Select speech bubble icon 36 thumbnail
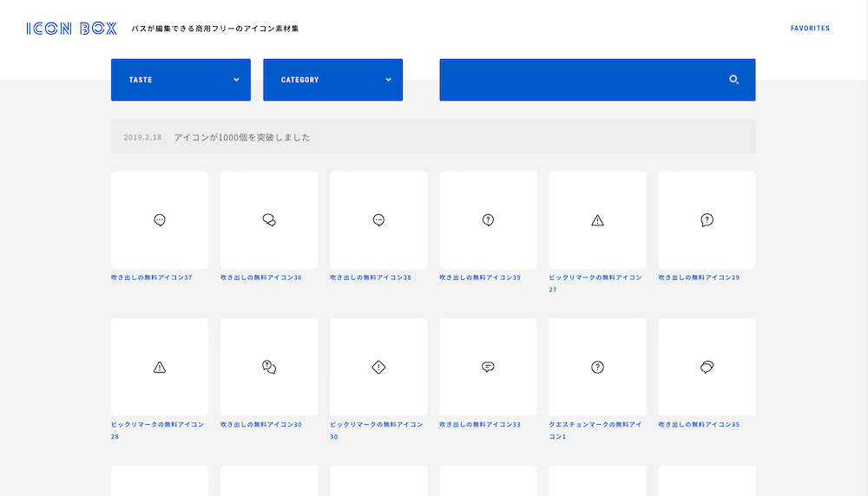The width and height of the screenshot is (868, 496). (269, 220)
